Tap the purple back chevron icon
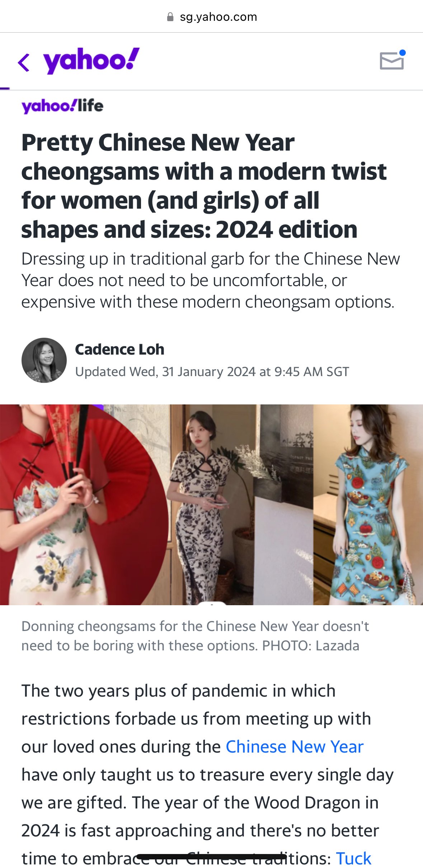The height and width of the screenshot is (868, 423). [24, 62]
